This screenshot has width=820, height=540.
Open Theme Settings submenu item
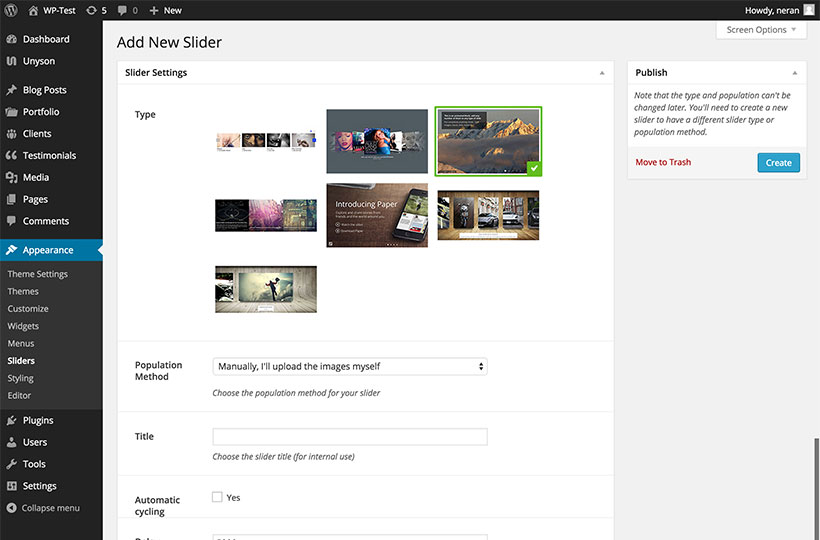point(38,274)
